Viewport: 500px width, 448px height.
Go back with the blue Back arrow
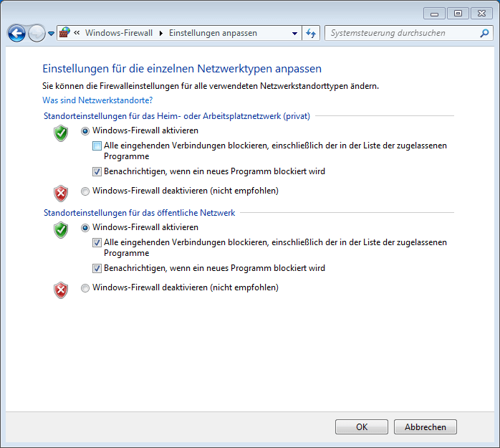16,33
